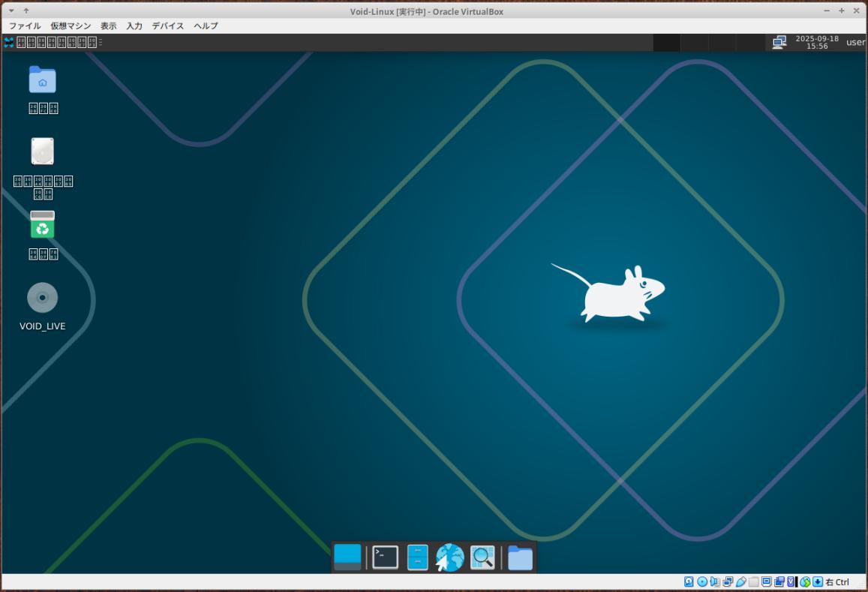
Task: Open the file manager cabinet dock icon
Action: click(x=417, y=557)
